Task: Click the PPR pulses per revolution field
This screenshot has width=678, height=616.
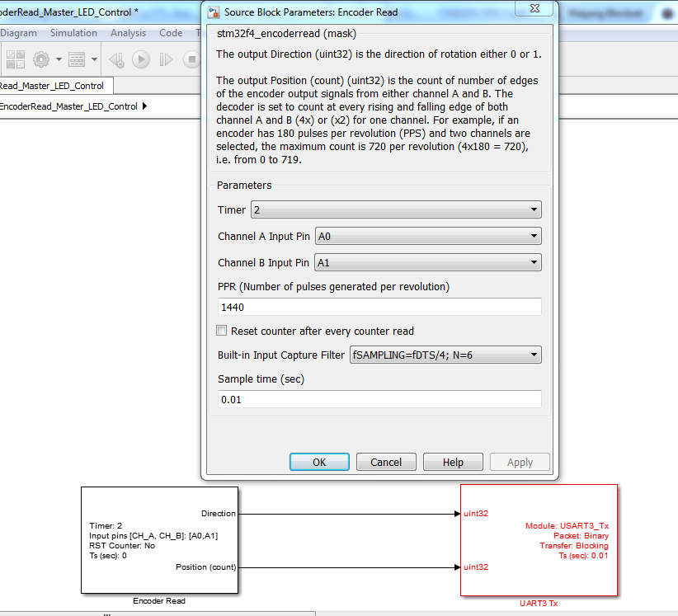Action: tap(379, 307)
